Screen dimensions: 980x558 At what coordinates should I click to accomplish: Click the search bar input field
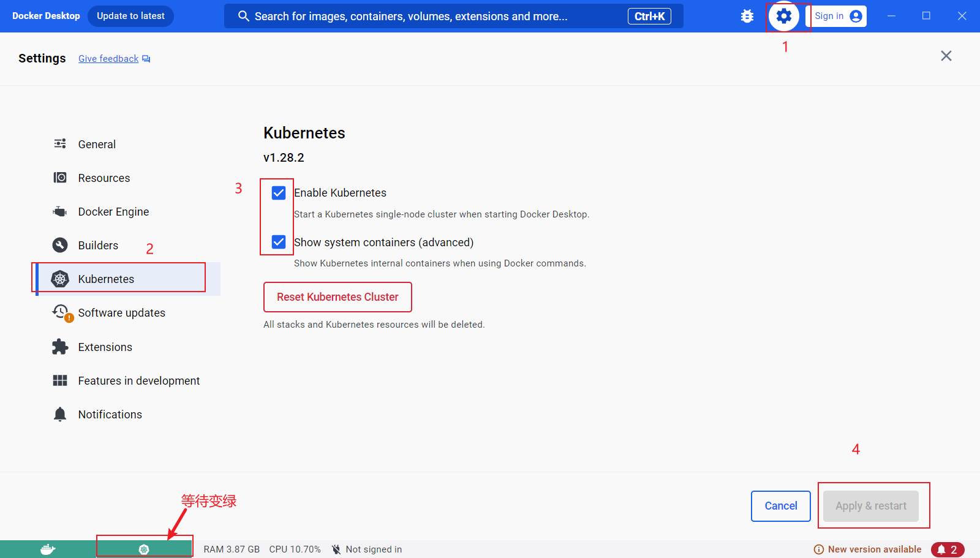click(x=429, y=17)
